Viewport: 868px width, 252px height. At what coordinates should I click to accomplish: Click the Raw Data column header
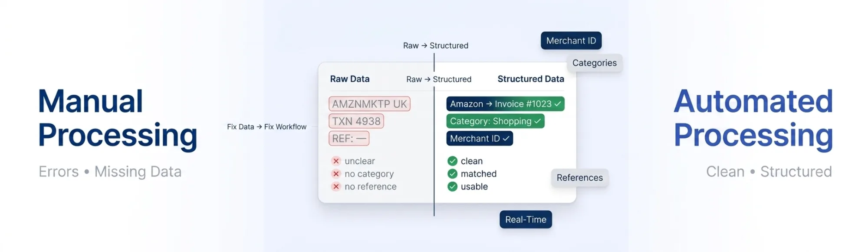point(350,79)
